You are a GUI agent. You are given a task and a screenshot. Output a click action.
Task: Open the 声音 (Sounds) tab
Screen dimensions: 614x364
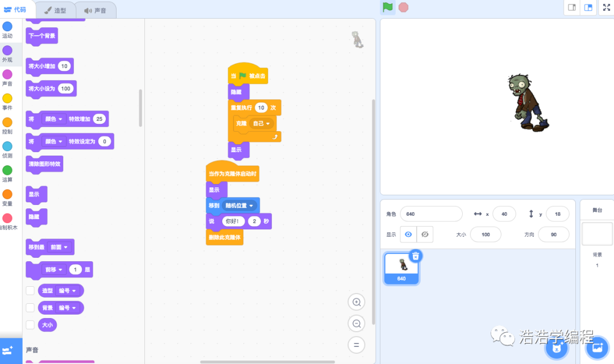click(x=95, y=10)
